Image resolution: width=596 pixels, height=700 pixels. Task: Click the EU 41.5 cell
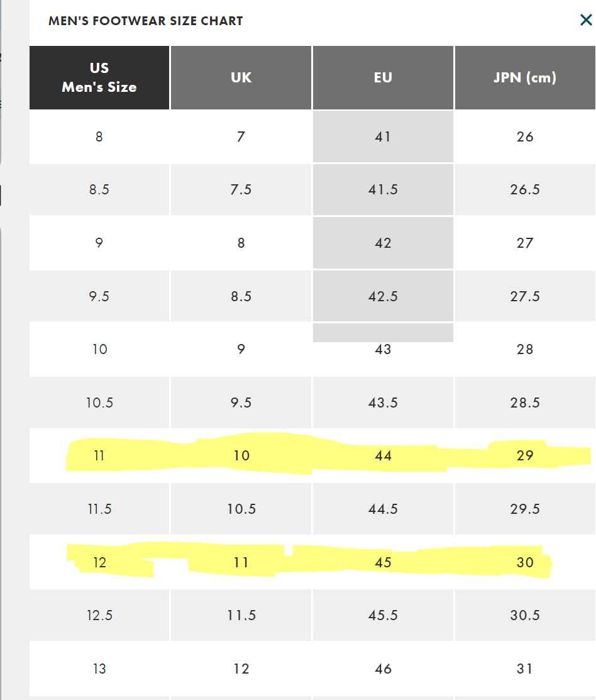383,190
